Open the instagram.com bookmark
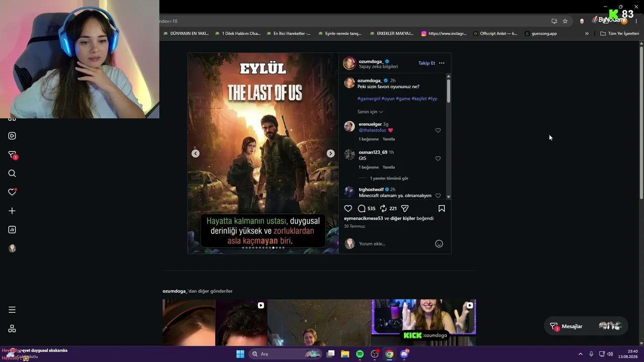The height and width of the screenshot is (362, 644). [x=444, y=34]
